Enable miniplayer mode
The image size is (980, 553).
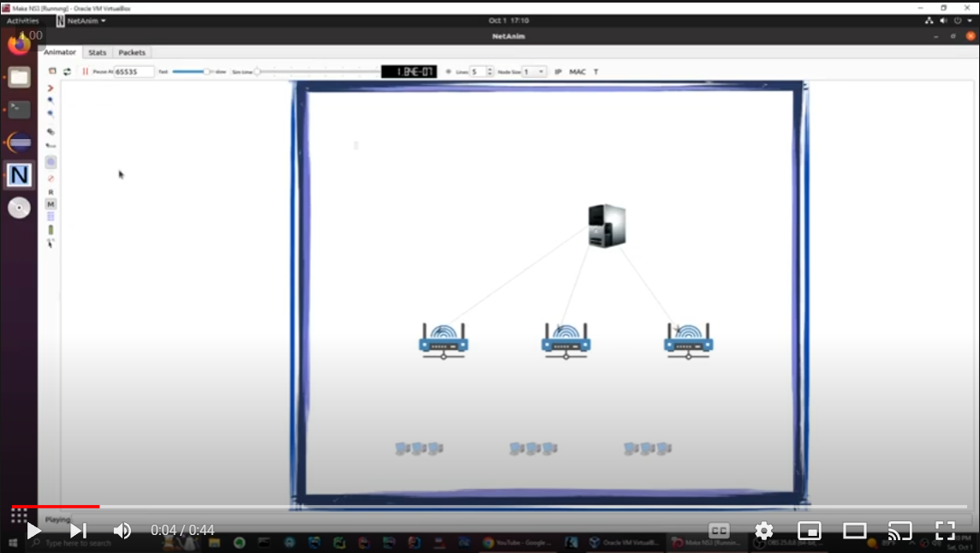810,531
